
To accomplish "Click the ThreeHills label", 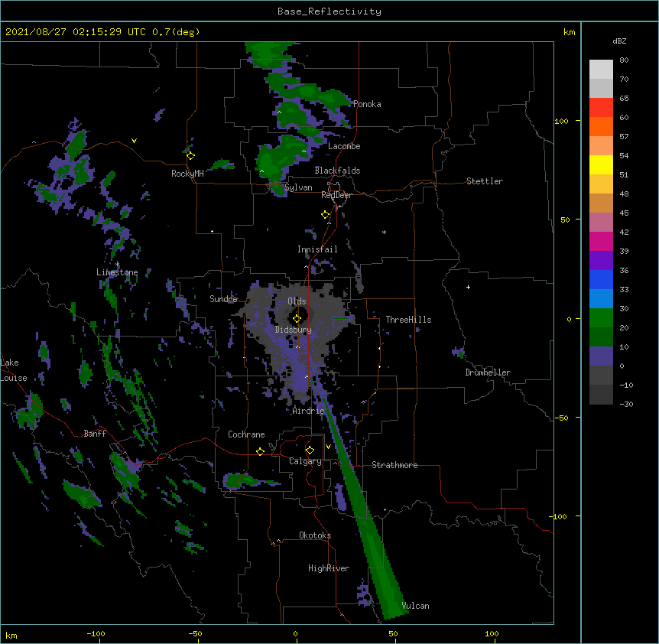I will click(408, 320).
